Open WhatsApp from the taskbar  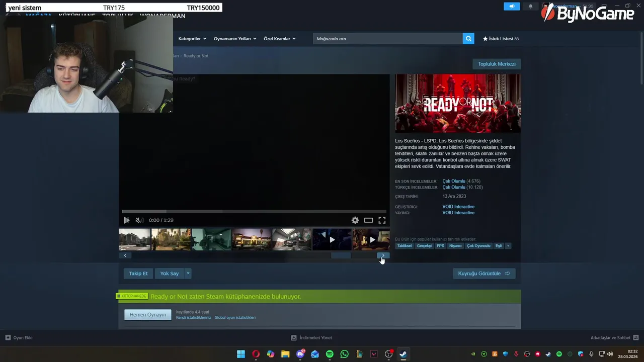344,354
